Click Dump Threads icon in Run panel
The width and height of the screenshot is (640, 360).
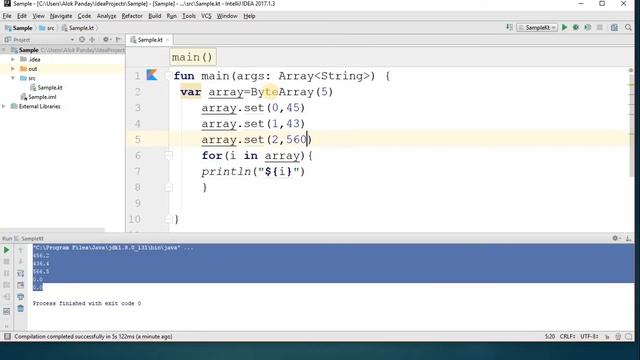pyautogui.click(x=7, y=285)
